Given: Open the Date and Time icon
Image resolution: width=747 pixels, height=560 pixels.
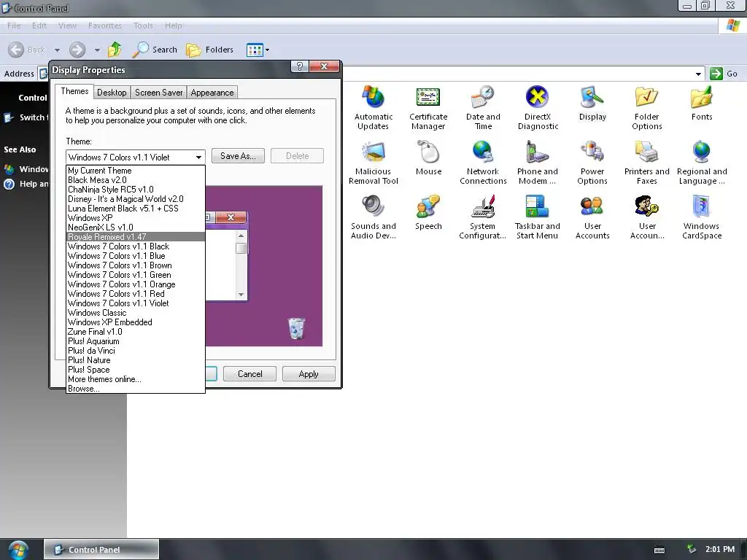Looking at the screenshot, I should click(x=483, y=108).
